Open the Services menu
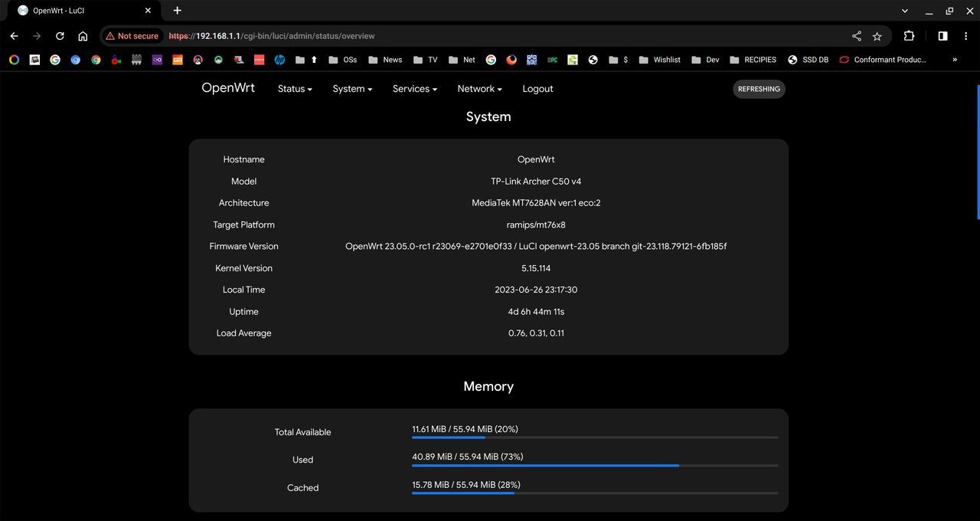This screenshot has width=980, height=521. (415, 89)
